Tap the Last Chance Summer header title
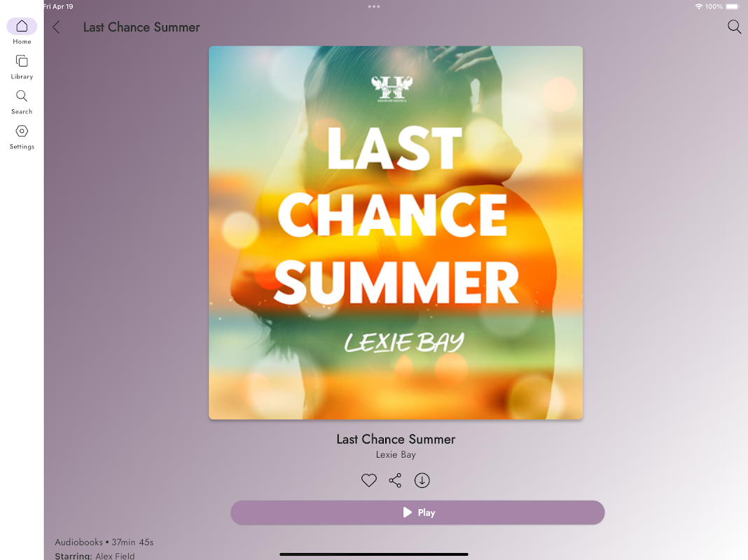This screenshot has height=560, width=748. pyautogui.click(x=141, y=27)
